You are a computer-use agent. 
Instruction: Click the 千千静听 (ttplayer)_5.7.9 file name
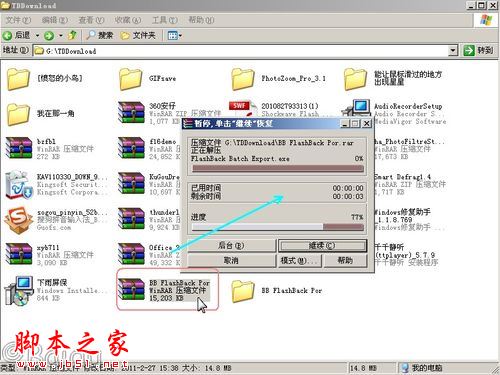405,251
